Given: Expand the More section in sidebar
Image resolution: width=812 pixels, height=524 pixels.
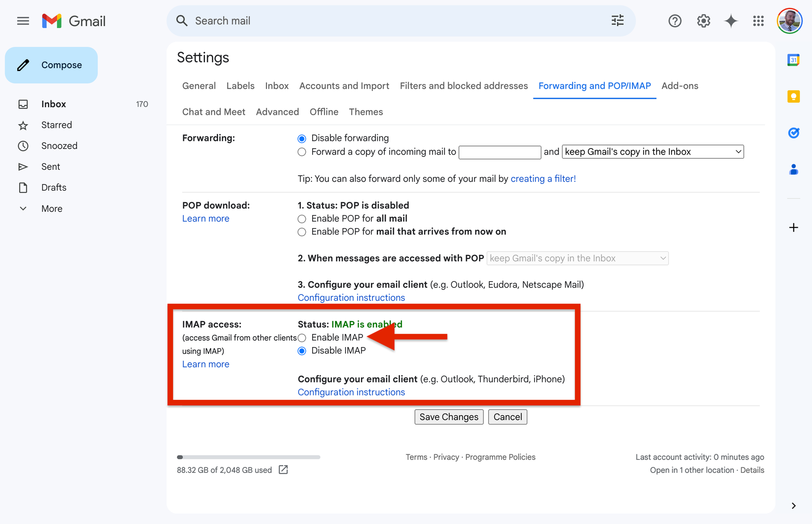Looking at the screenshot, I should 52,209.
